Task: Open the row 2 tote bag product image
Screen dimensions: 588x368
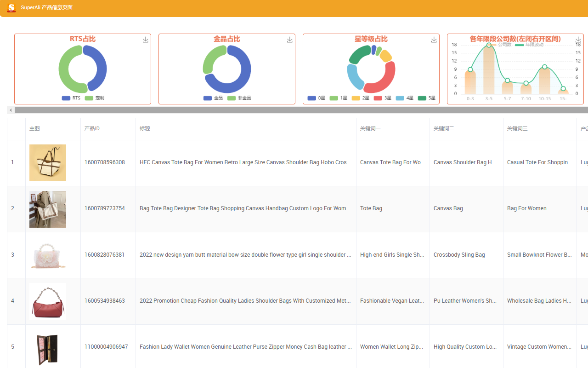Action: tap(48, 209)
